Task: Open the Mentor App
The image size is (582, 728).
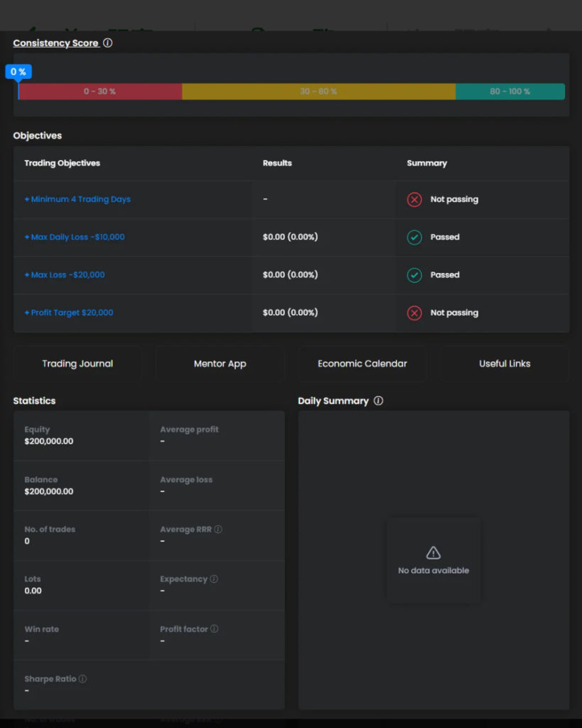Action: click(220, 364)
